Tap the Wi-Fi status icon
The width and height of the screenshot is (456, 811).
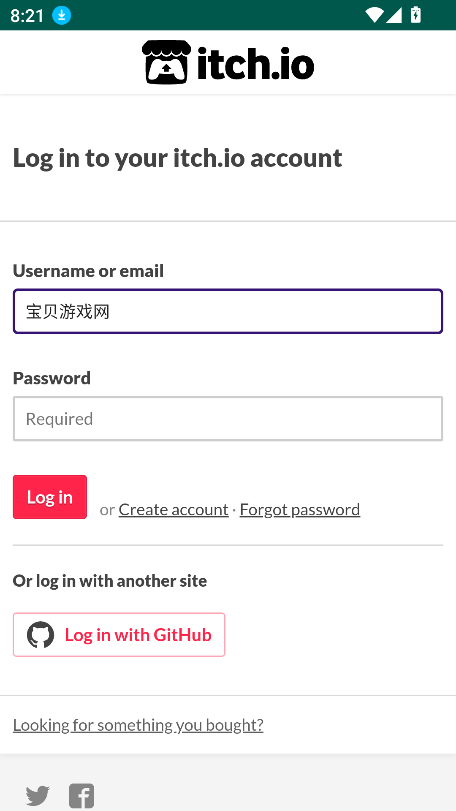click(x=374, y=15)
